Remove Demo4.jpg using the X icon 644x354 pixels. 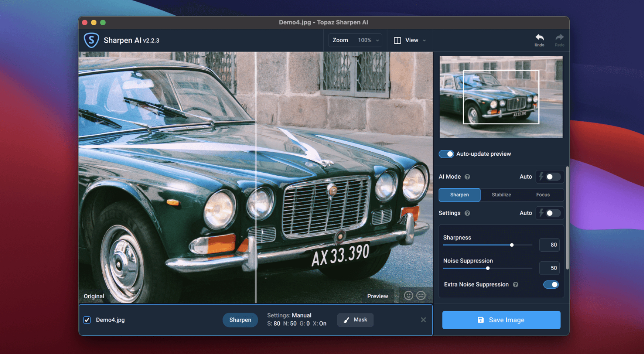tap(423, 320)
